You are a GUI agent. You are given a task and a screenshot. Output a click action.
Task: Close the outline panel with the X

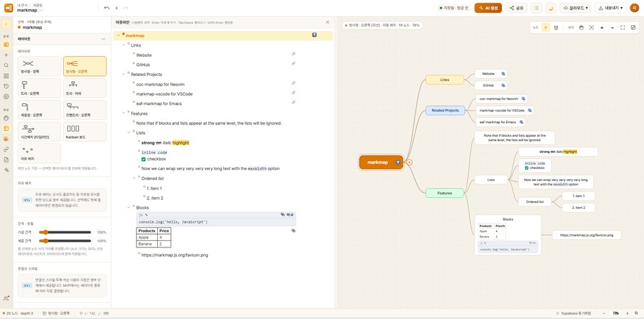pos(327,22)
